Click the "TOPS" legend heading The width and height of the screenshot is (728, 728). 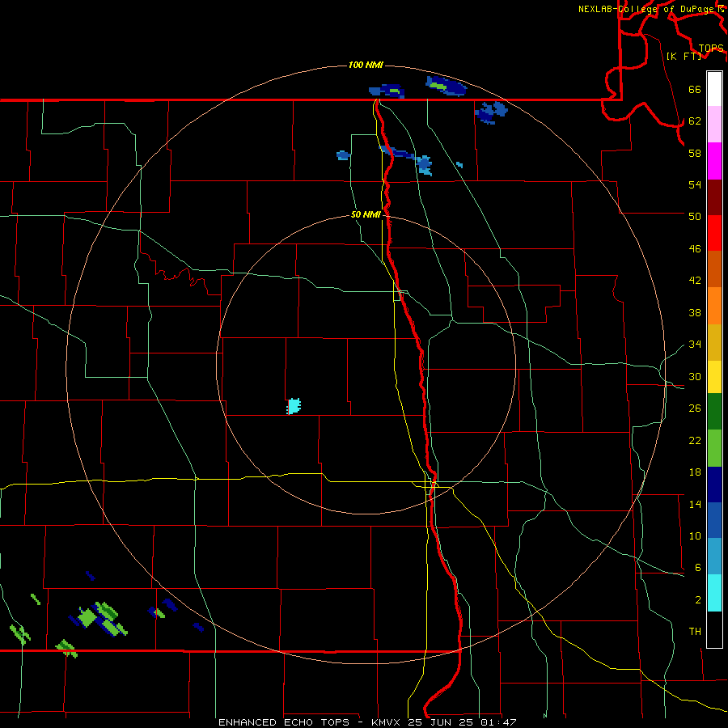(x=711, y=49)
